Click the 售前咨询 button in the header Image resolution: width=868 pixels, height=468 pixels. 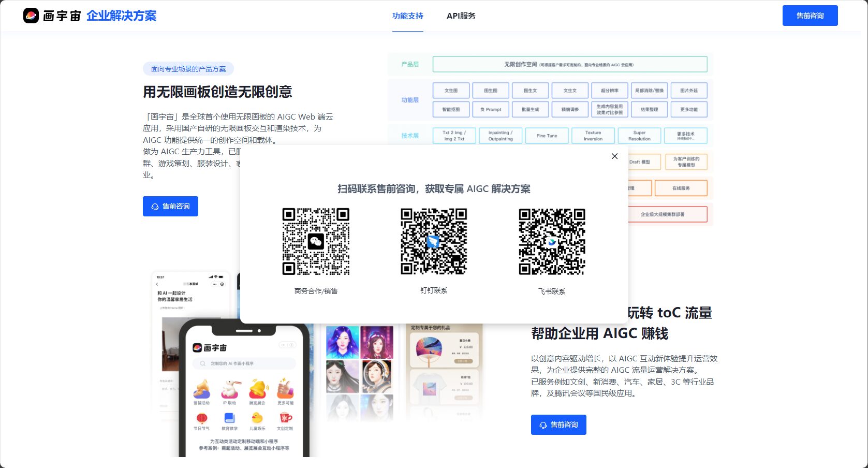[810, 16]
